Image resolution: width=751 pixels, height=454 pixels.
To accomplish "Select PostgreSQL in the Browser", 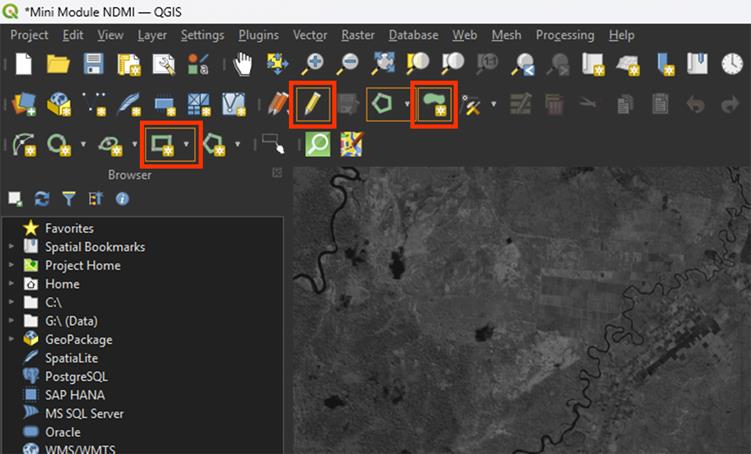I will pos(76,376).
